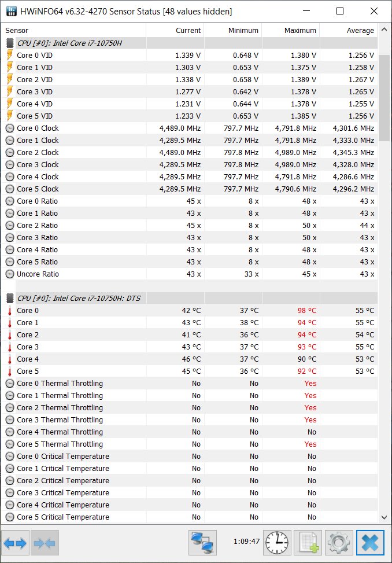Open the remote network monitors icon
Viewport: 392px width, 563px height.
coord(202,543)
